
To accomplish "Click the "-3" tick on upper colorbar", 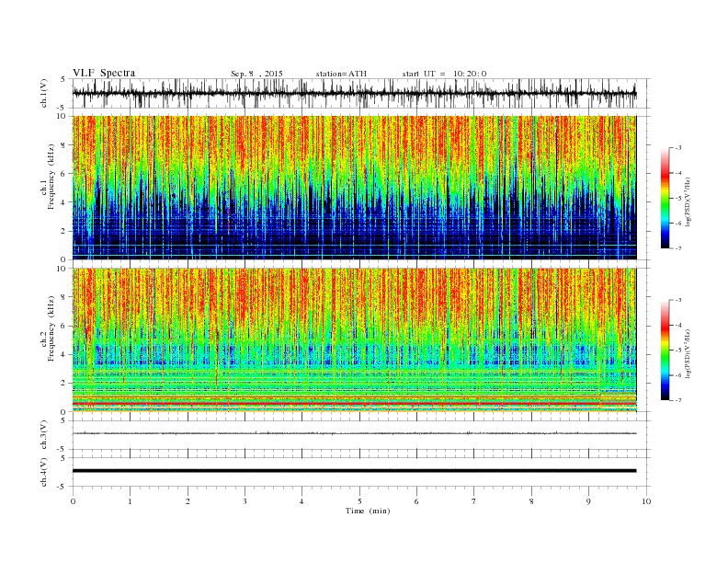I will [677, 148].
